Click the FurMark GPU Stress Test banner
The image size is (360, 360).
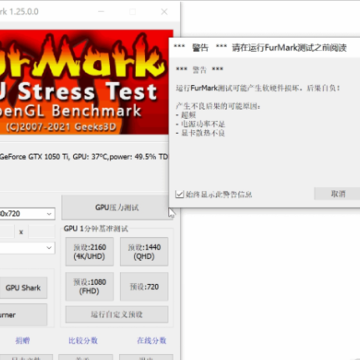click(x=86, y=82)
